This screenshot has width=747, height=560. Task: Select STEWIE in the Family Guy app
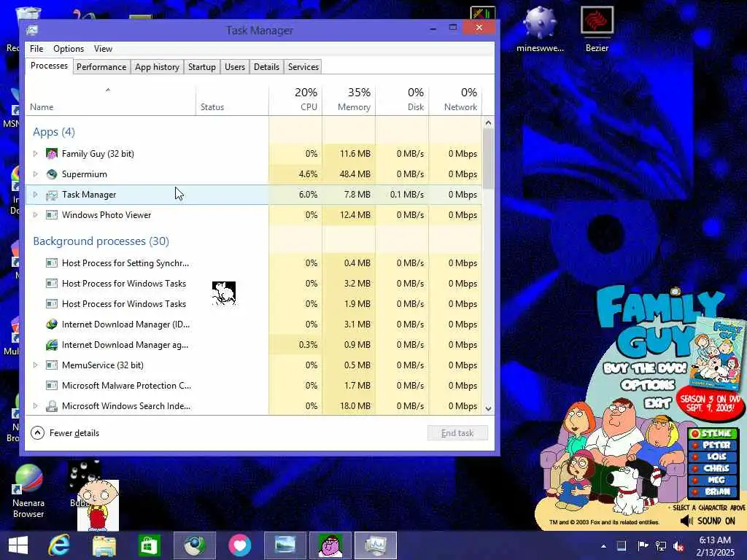click(712, 433)
